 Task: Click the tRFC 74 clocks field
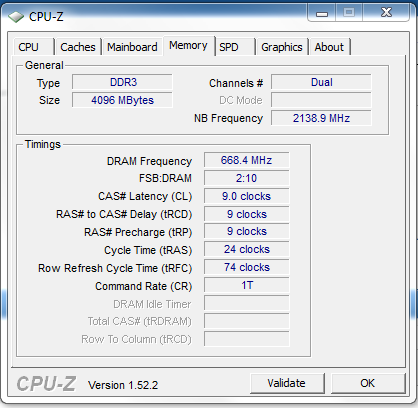point(247,267)
